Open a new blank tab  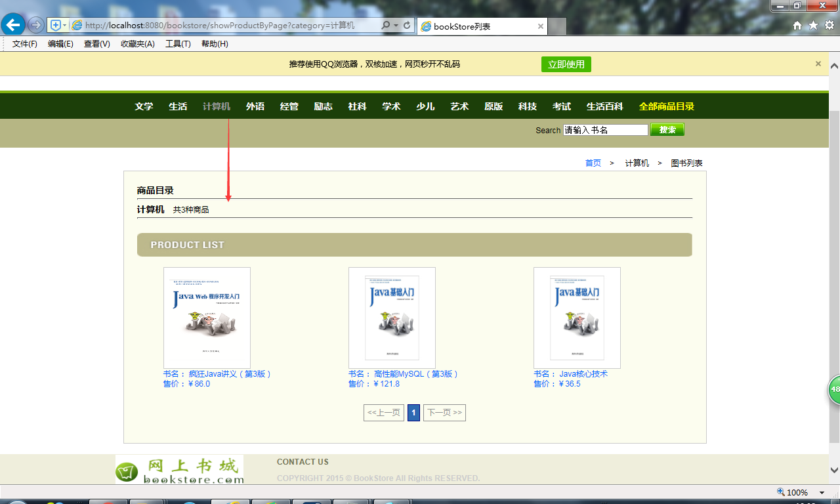tap(556, 26)
